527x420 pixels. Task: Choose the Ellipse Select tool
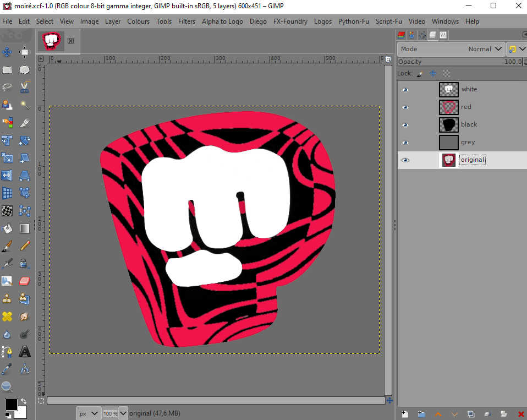click(x=24, y=69)
